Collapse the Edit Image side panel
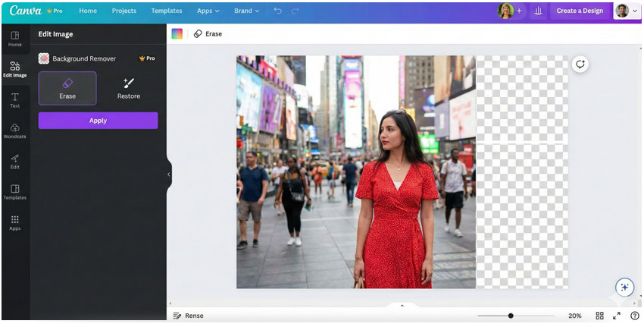Image resolution: width=644 pixels, height=327 pixels. click(x=168, y=175)
